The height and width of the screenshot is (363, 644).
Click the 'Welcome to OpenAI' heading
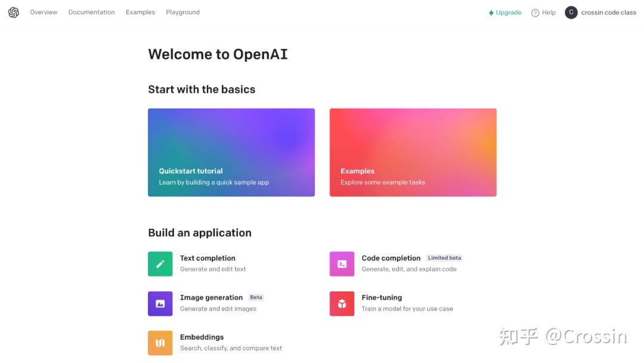coord(218,54)
